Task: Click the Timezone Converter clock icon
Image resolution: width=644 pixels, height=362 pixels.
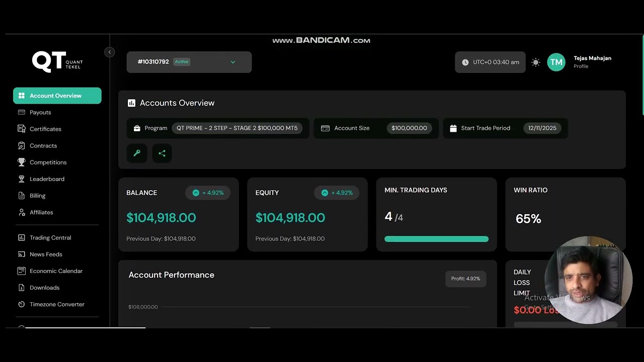Action: [x=22, y=304]
